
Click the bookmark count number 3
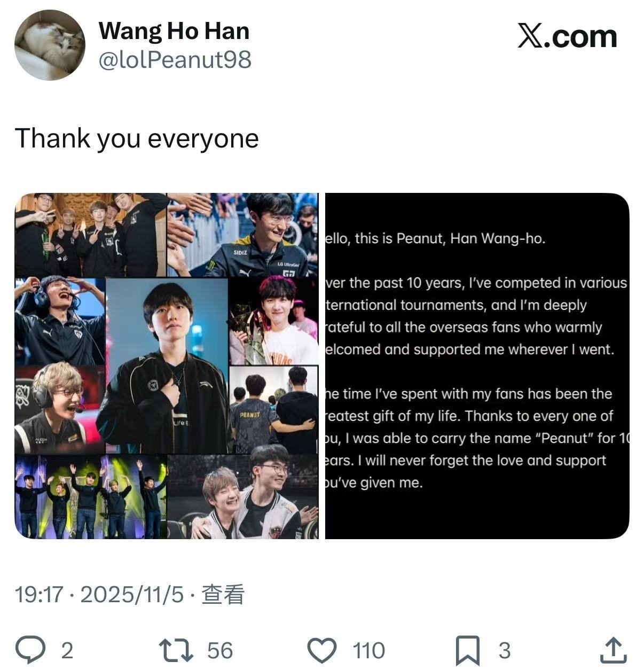(x=505, y=651)
